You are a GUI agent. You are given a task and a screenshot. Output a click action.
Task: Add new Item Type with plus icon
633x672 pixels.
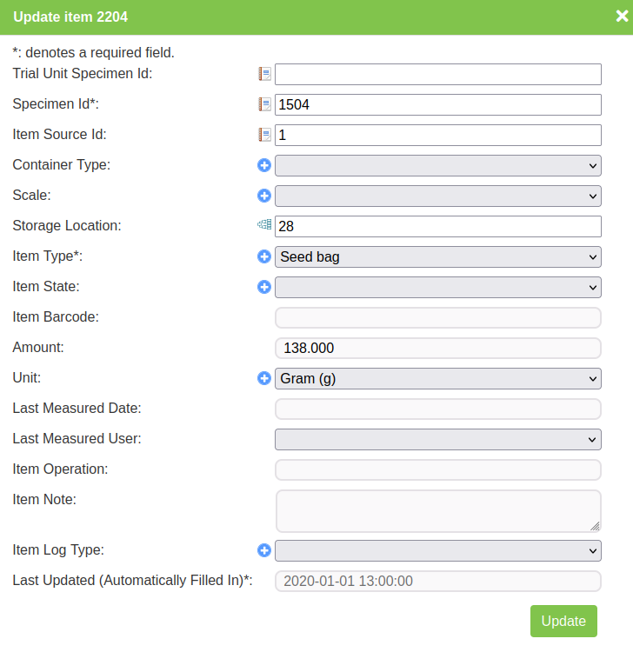[x=264, y=256]
